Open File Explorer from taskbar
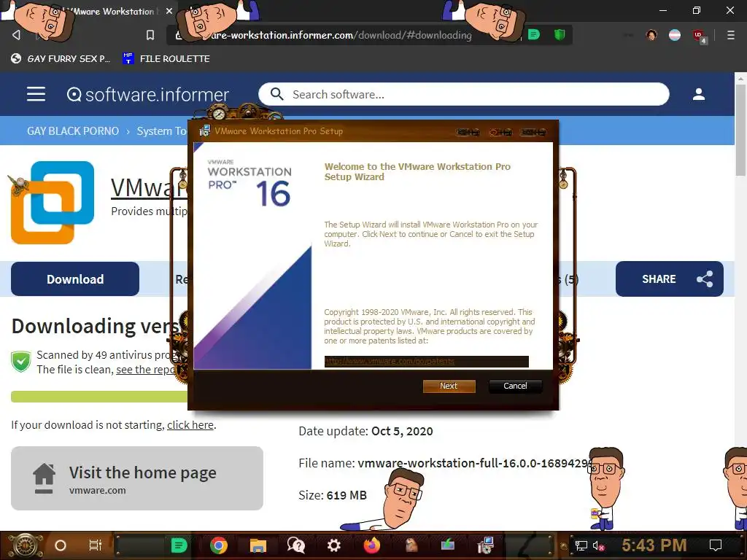The image size is (747, 560). click(258, 545)
